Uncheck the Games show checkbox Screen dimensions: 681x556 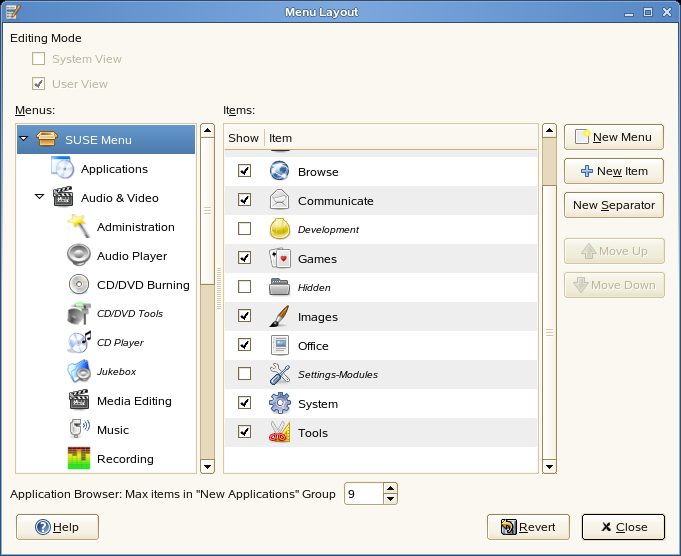pos(244,259)
